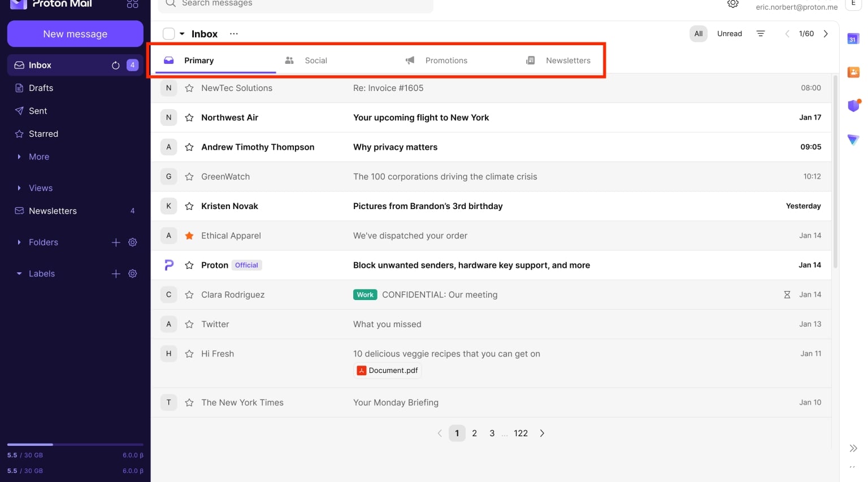Go to page 2
Screen dimensions: 868x482
point(475,433)
